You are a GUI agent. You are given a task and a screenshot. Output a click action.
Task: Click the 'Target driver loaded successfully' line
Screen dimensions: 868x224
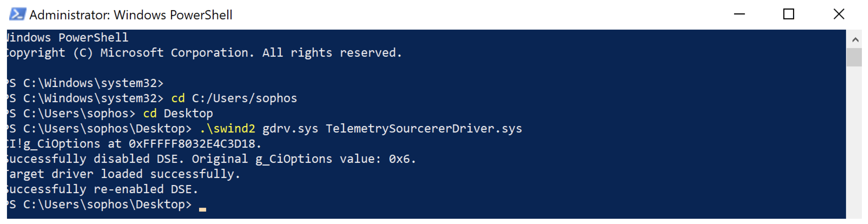click(x=123, y=175)
